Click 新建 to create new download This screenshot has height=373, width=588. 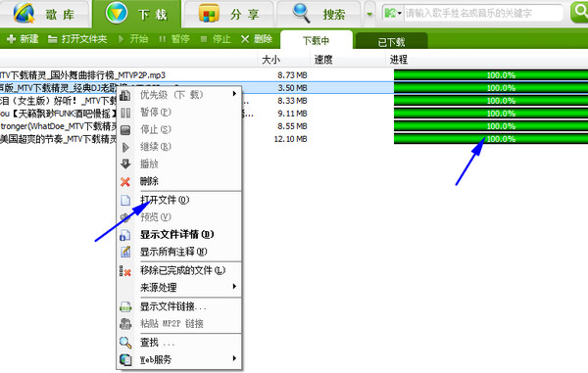(23, 38)
